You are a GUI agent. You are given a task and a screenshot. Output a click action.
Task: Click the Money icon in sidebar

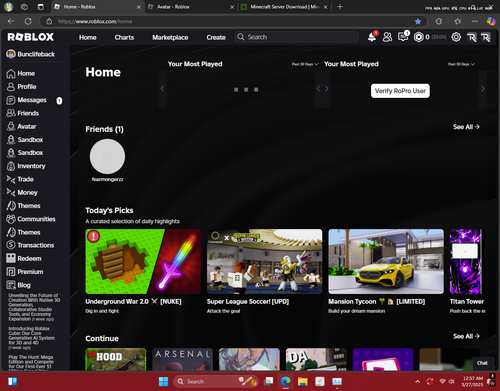11,192
